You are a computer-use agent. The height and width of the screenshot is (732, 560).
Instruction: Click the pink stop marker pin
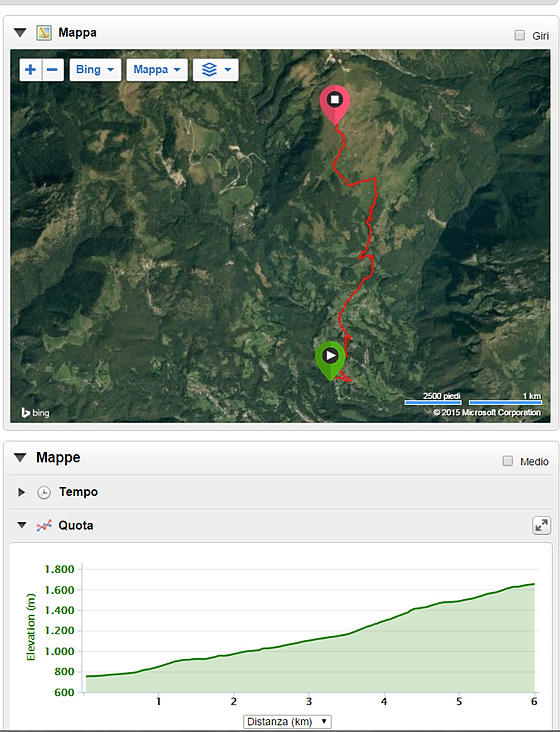click(335, 105)
